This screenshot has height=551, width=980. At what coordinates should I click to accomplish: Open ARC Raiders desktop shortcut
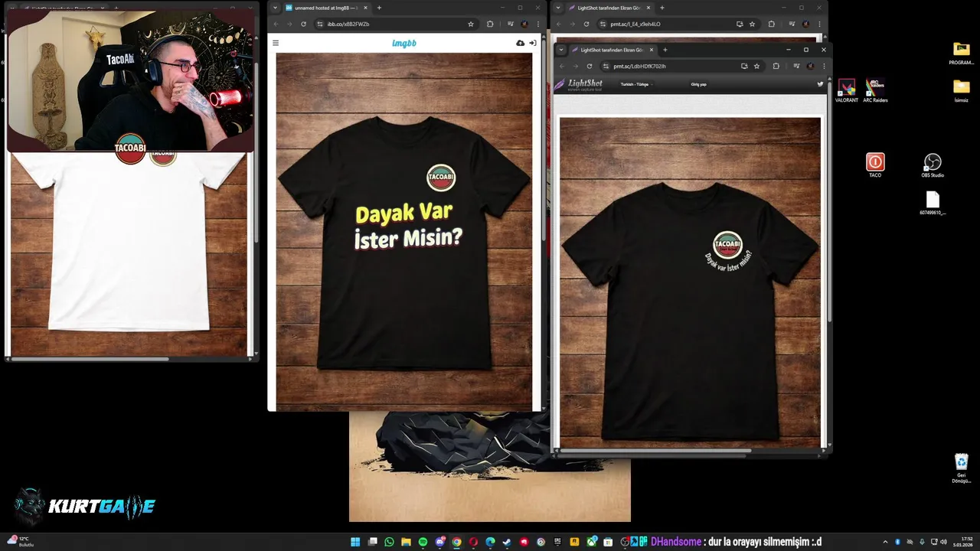point(875,90)
